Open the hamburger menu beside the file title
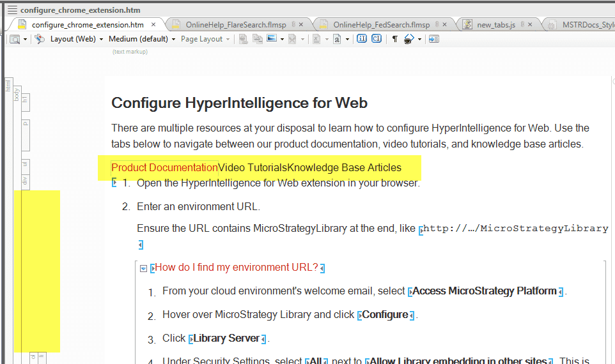Screen dimensions: 615x364 (x=13, y=10)
